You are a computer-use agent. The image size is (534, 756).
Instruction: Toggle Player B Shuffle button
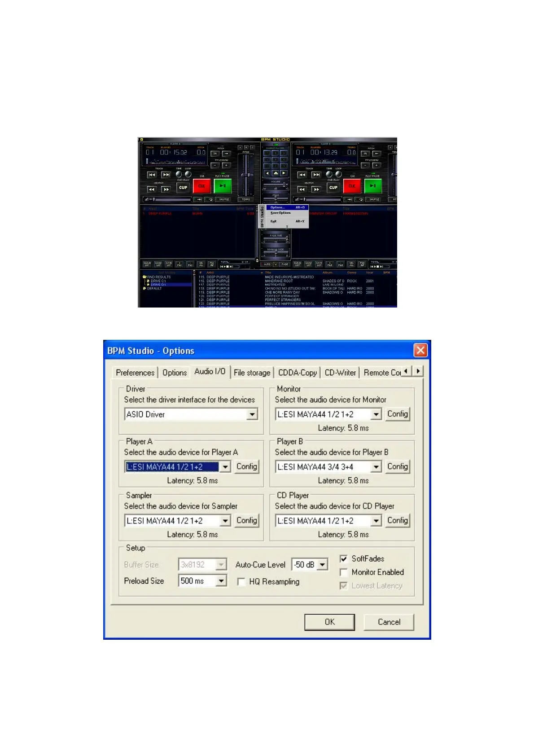pos(373,199)
